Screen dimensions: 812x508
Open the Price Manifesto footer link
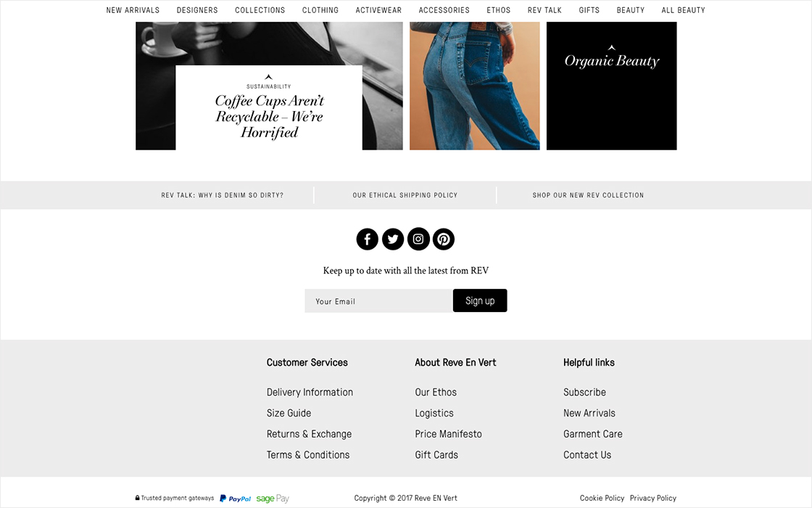coord(449,434)
